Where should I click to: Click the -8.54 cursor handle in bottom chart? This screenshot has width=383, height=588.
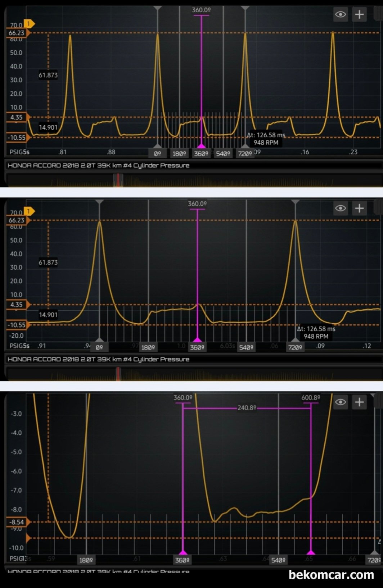(x=17, y=522)
